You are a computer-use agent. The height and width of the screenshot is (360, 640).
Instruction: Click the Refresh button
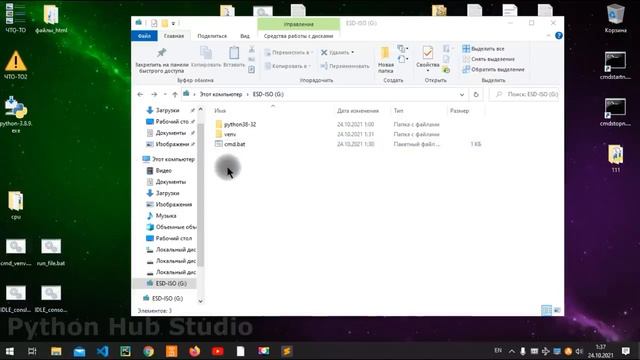point(476,94)
